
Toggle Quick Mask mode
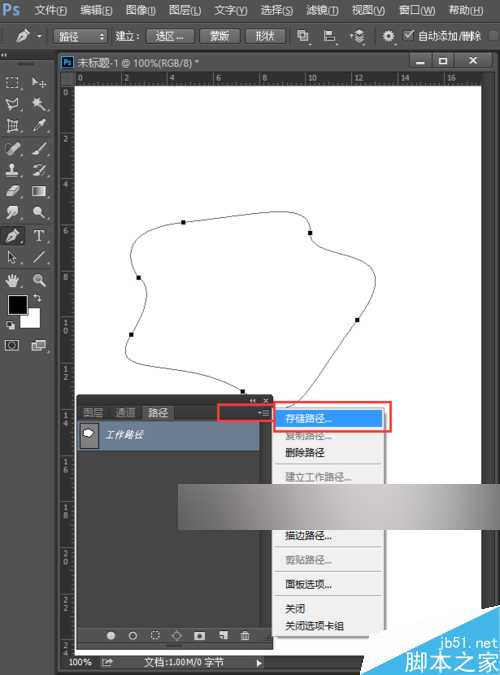(12, 345)
